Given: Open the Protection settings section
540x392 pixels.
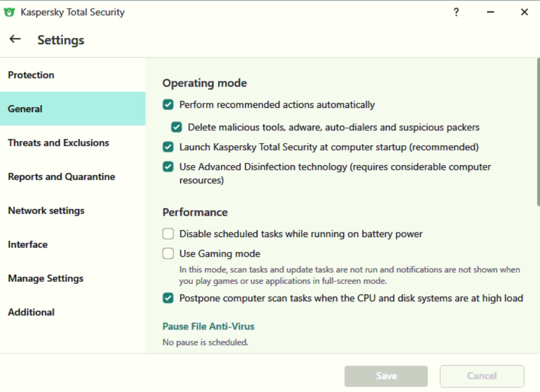Looking at the screenshot, I should coord(31,75).
